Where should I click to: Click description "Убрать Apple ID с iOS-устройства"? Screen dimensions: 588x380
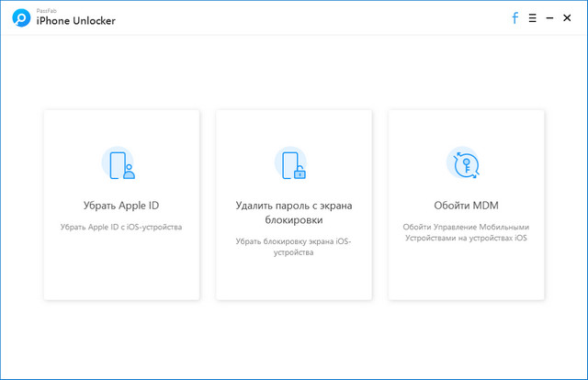coord(120,227)
